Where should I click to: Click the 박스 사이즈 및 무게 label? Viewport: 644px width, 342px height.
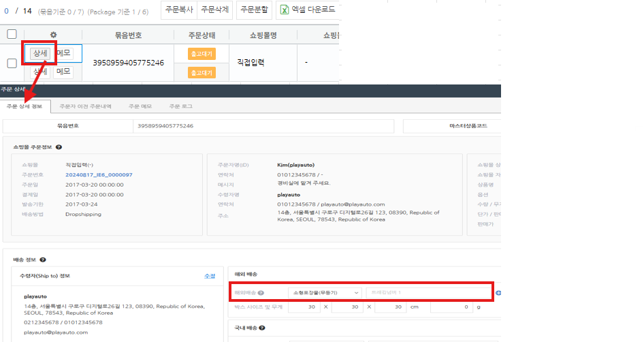[x=258, y=307]
